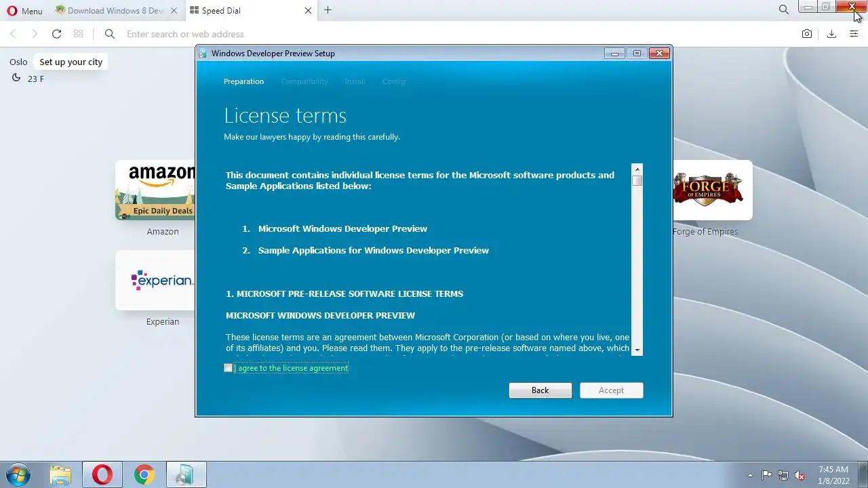
Task: Click the setup program taskbar icon
Action: (x=186, y=475)
